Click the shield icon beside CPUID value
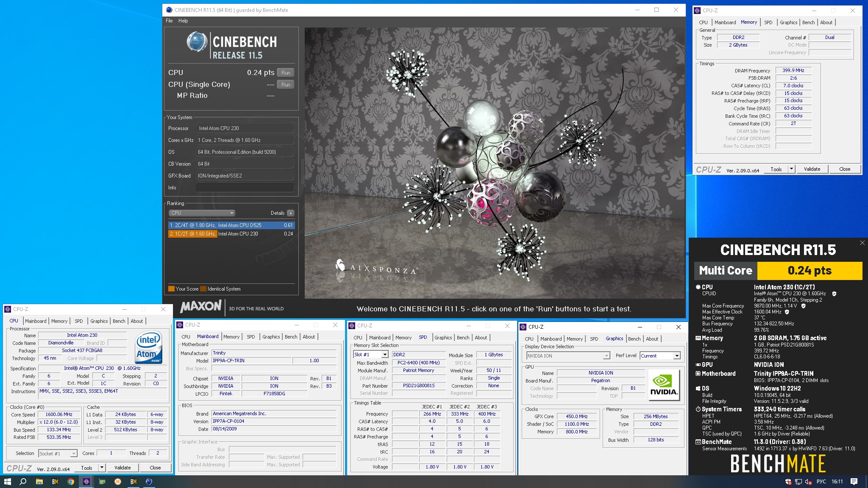The width and height of the screenshot is (868, 488). 834,294
